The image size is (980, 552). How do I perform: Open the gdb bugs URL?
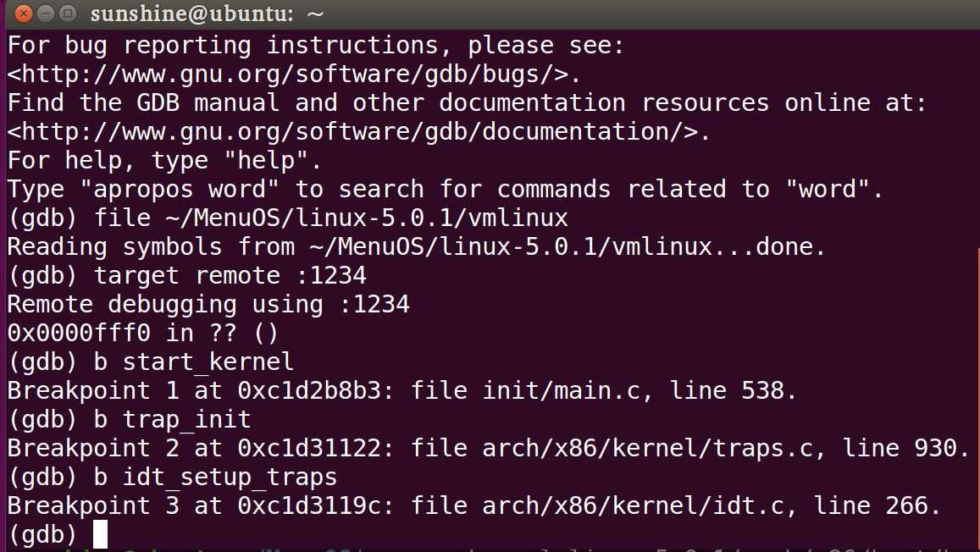294,75
